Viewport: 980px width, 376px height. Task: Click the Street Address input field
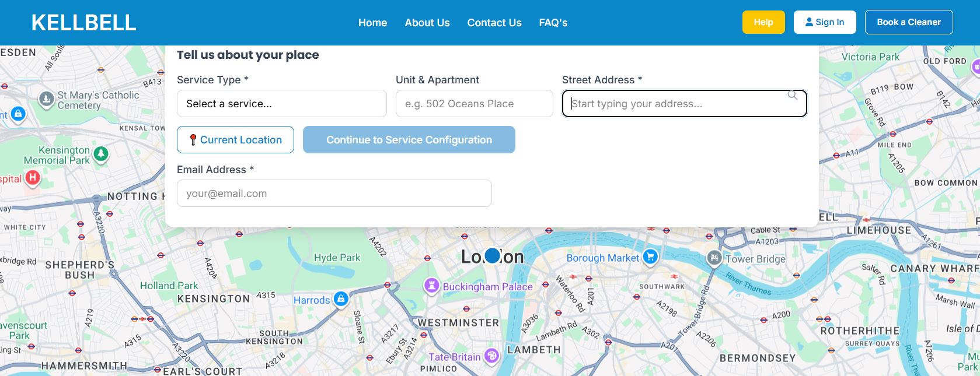point(685,103)
